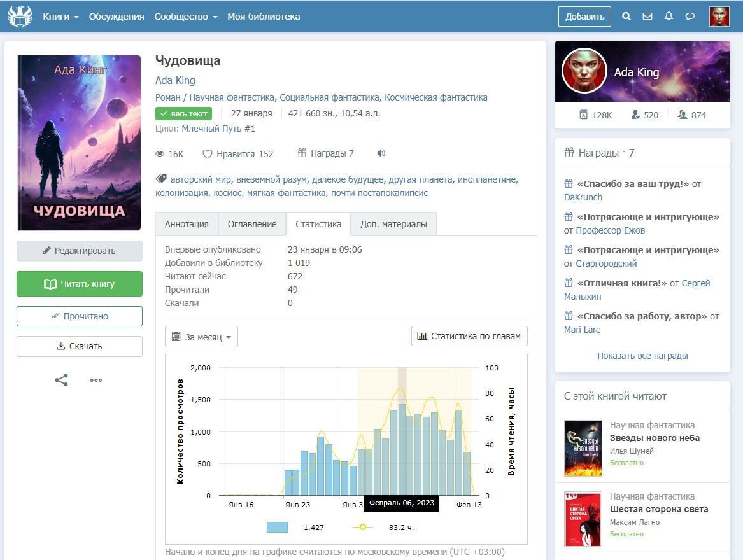The image size is (743, 560).
Task: Click the site logo with the eagle emblem
Action: coord(20,16)
